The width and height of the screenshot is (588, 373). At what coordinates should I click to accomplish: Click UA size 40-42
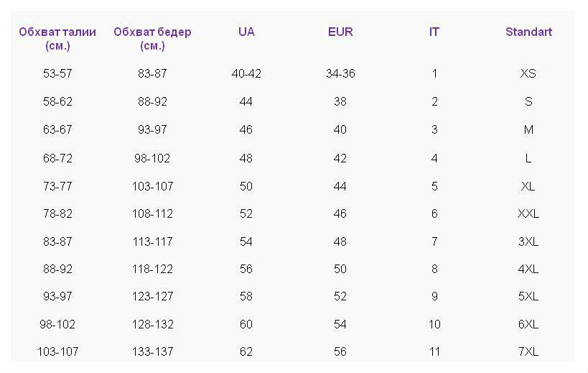246,73
